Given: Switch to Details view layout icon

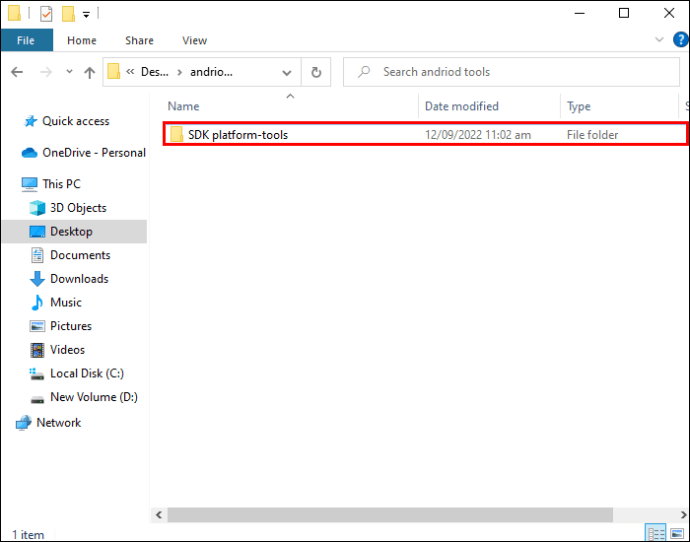Looking at the screenshot, I should [655, 534].
